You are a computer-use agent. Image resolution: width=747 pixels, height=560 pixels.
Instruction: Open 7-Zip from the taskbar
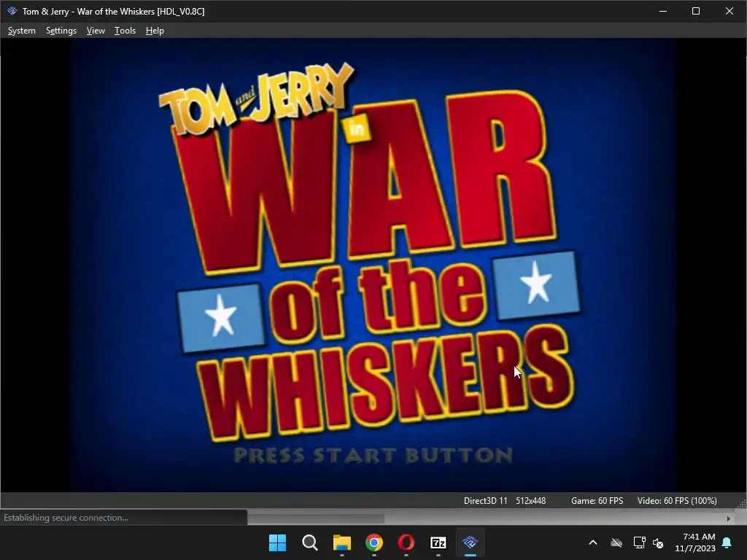438,542
